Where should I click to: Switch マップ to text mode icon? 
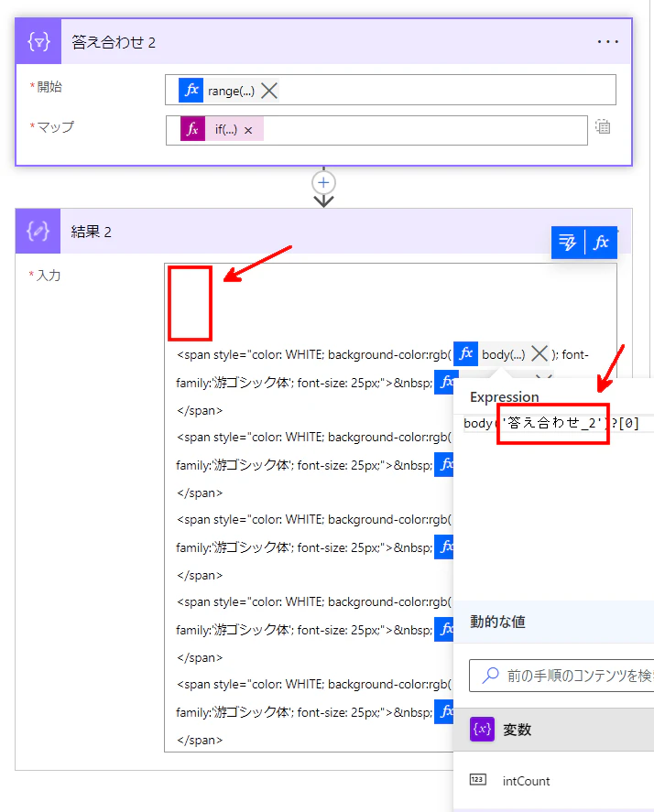pyautogui.click(x=603, y=127)
